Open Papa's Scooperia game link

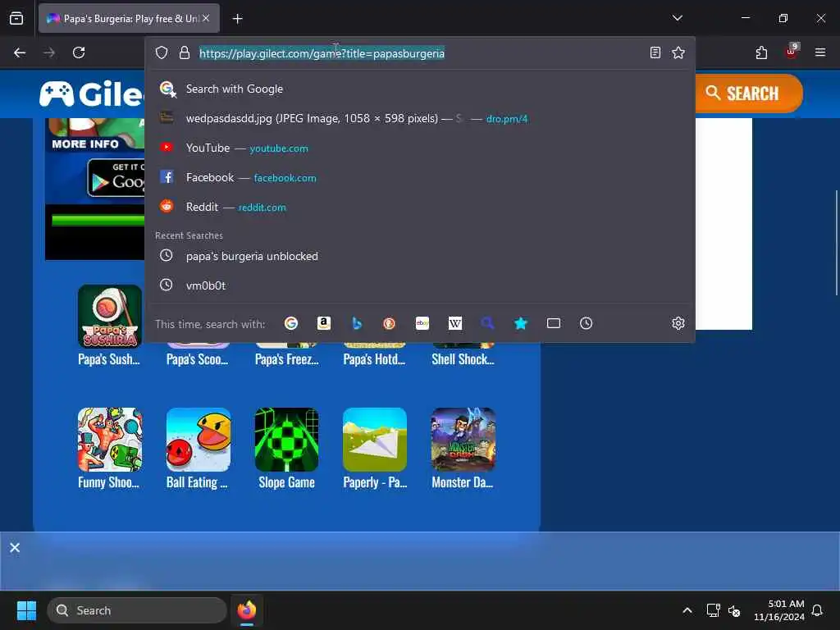click(197, 359)
